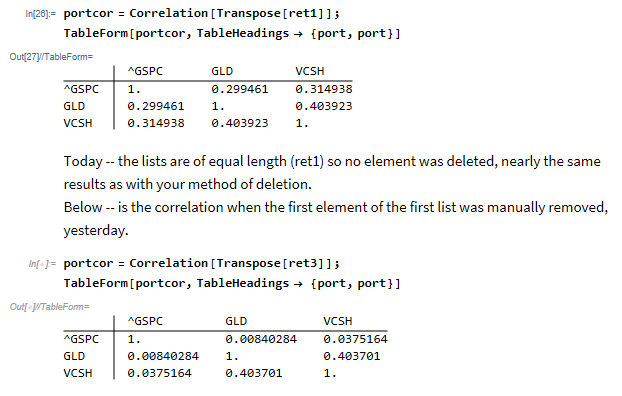The width and height of the screenshot is (622, 396).
Task: Click the 0.403923 value in the first table's GLD row
Action: click(x=324, y=106)
